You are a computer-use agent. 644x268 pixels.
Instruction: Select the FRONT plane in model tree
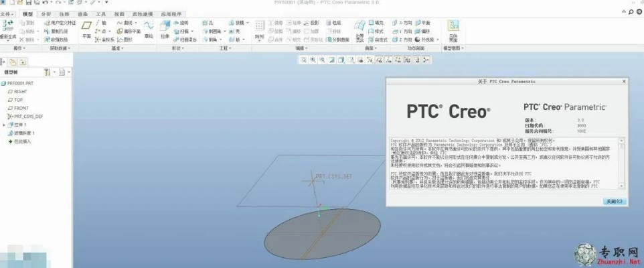click(20, 108)
